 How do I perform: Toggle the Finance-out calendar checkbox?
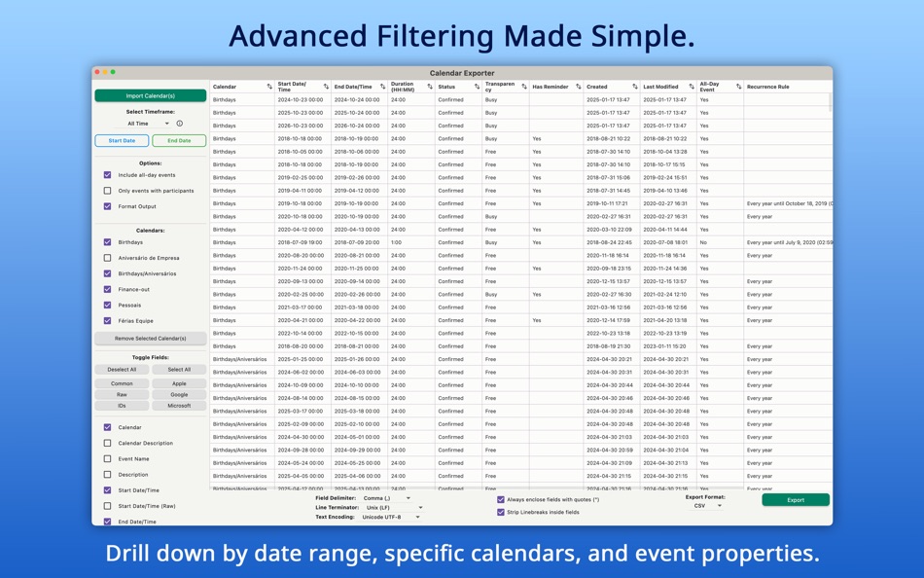(x=107, y=290)
